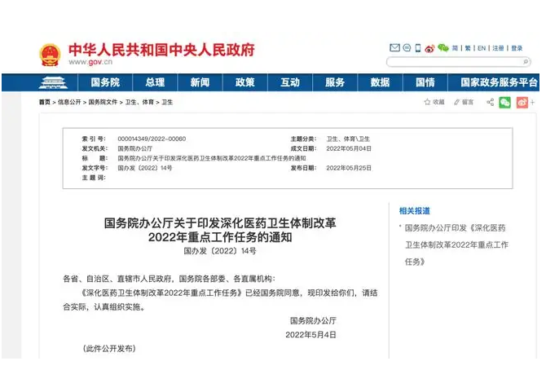Open the 国情 navigation tab
546x392 pixels.
[x=425, y=82]
